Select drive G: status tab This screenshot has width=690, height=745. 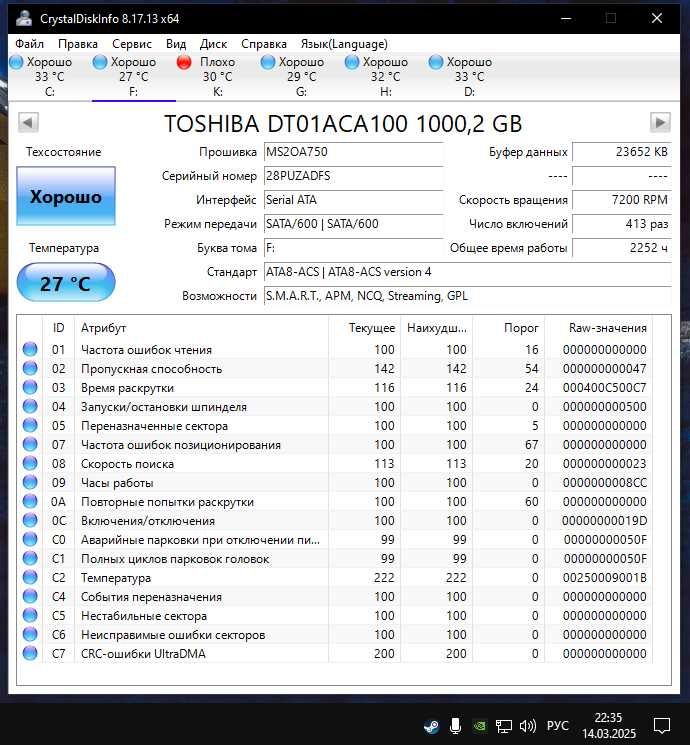pyautogui.click(x=302, y=76)
